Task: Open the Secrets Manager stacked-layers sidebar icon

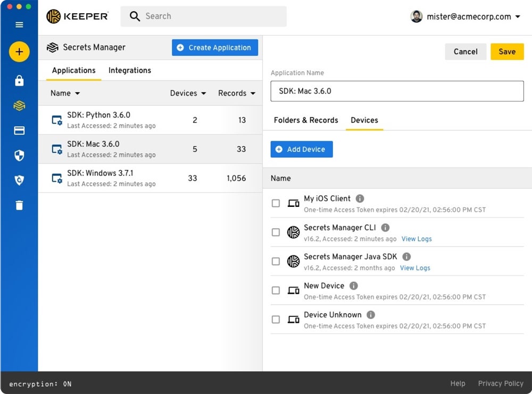Action: click(19, 106)
